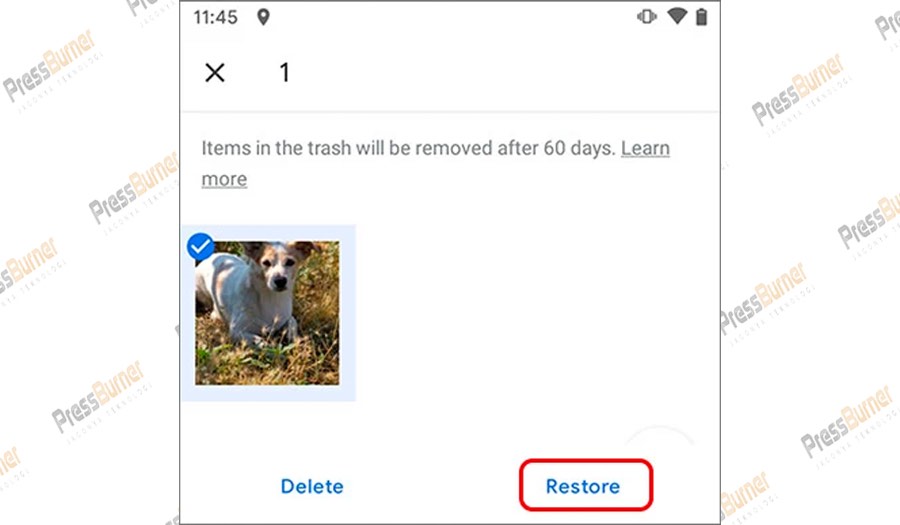The width and height of the screenshot is (900, 525).
Task: Click PressBurner watermark left of notice text
Action: tap(133, 189)
